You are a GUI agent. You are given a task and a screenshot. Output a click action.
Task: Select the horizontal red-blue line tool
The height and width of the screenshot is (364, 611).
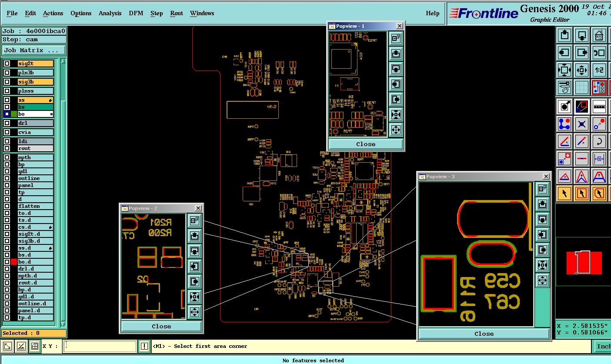[582, 159]
